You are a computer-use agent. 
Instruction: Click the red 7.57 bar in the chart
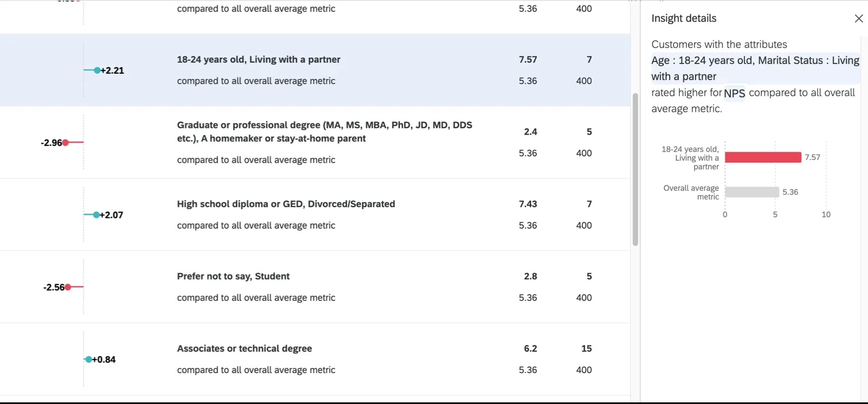point(763,157)
